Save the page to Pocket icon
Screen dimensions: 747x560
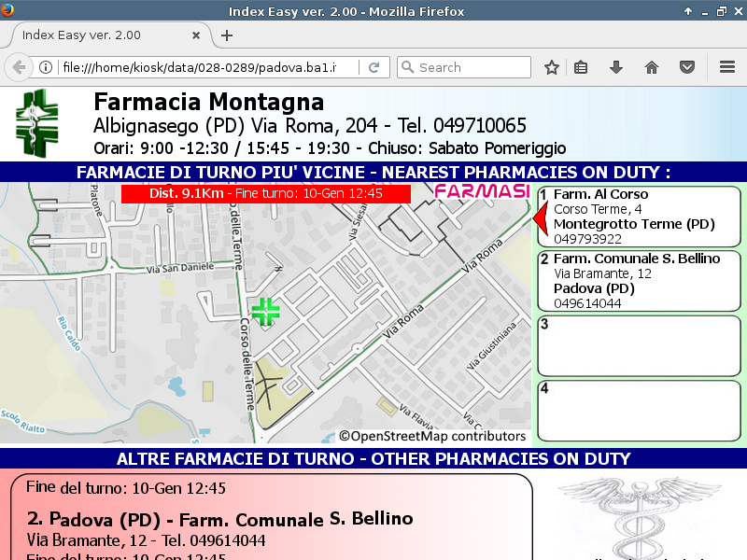687,67
